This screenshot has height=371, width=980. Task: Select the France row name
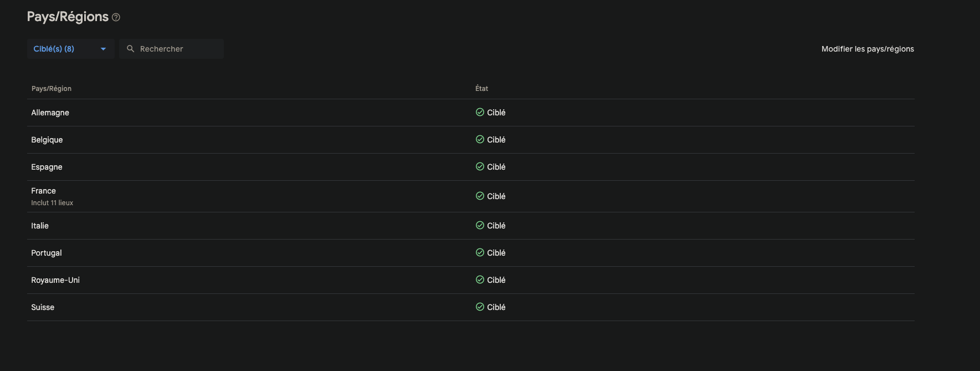tap(44, 191)
